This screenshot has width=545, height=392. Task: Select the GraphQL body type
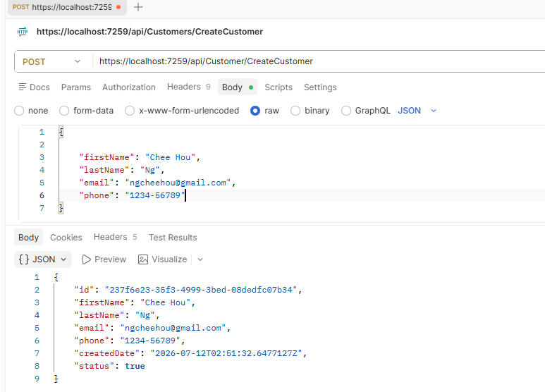click(x=346, y=111)
